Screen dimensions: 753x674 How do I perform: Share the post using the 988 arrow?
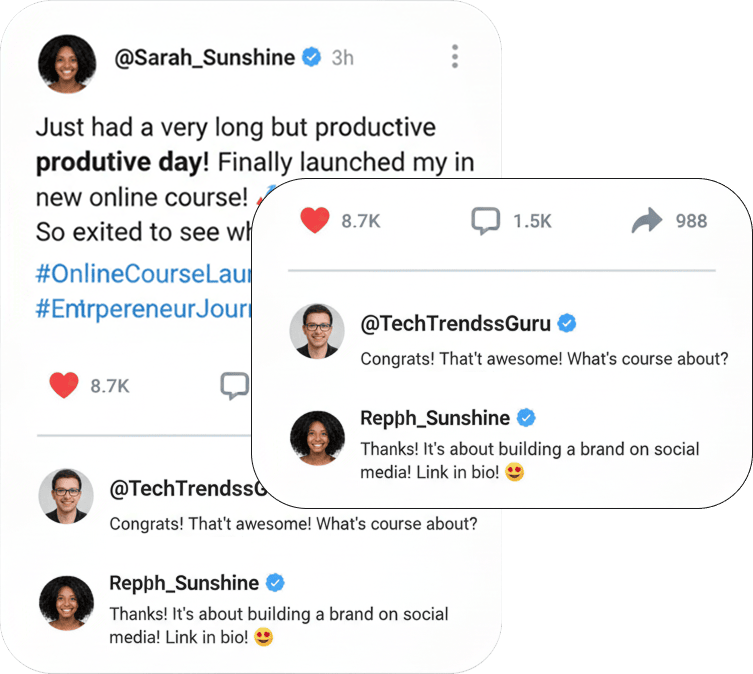[647, 221]
